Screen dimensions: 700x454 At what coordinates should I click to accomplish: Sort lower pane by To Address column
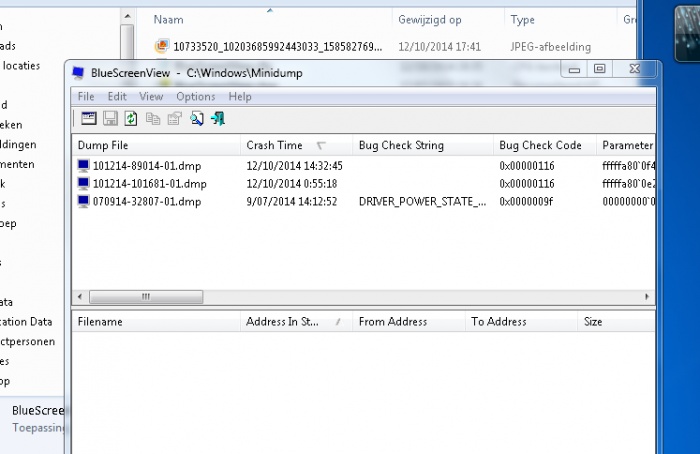(x=521, y=321)
